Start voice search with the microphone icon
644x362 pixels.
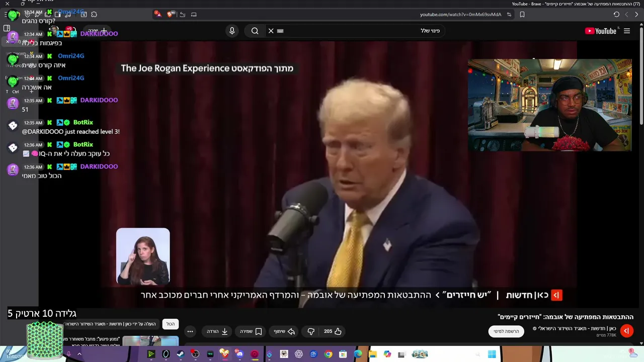(232, 31)
